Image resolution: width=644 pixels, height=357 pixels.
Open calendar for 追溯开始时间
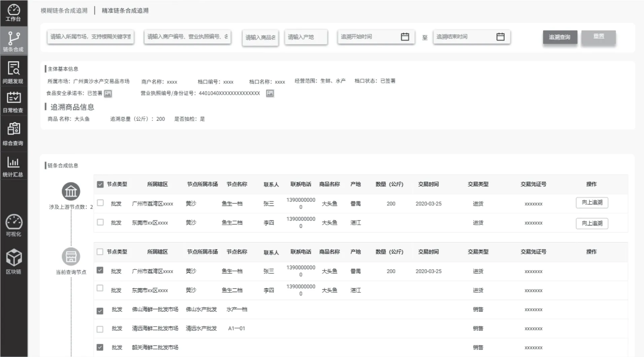(405, 37)
